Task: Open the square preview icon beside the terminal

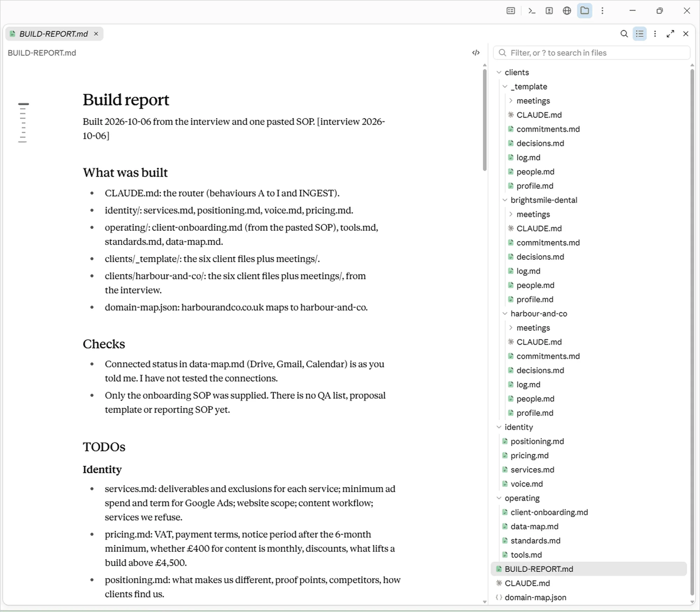Action: tap(549, 11)
